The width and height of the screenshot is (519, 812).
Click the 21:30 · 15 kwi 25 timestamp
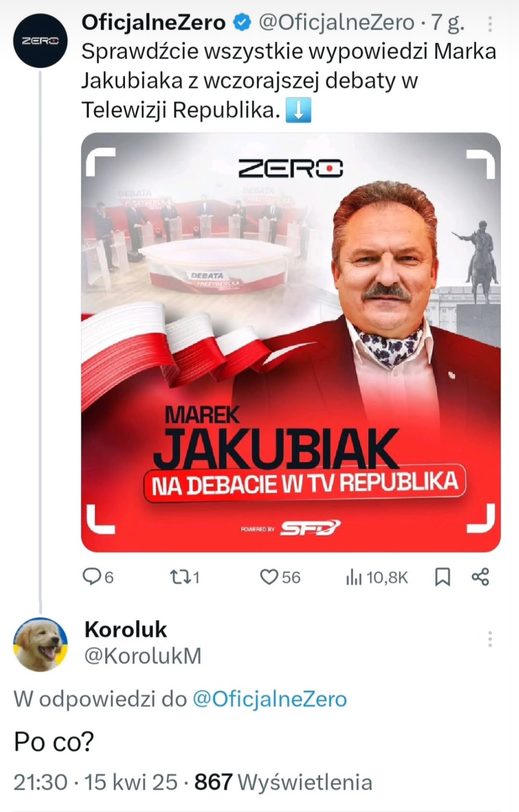[96, 782]
